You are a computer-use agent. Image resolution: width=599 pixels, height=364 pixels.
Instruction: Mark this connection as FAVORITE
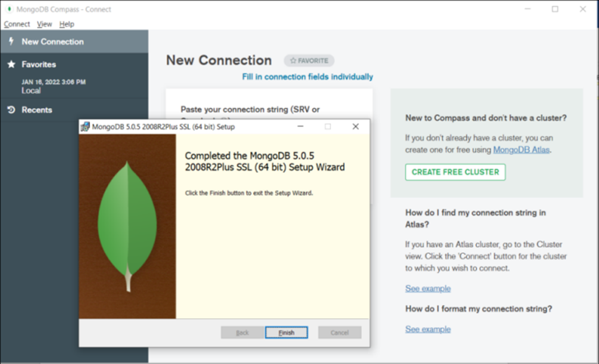(309, 61)
